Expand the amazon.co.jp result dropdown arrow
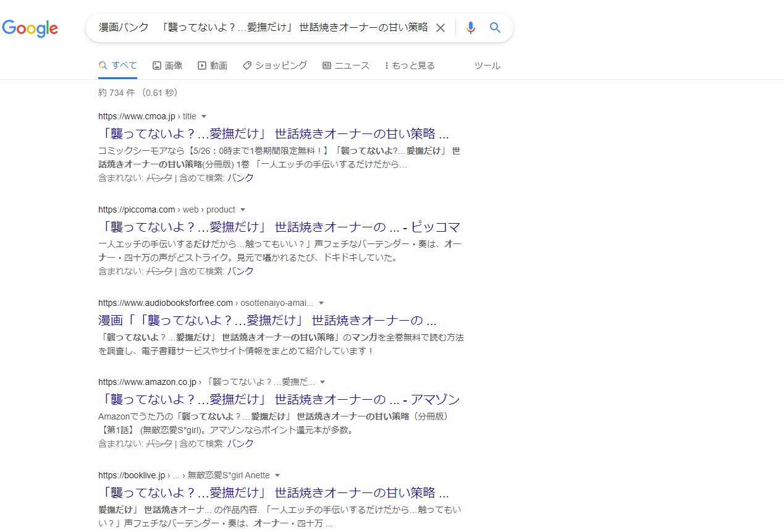 [x=322, y=382]
